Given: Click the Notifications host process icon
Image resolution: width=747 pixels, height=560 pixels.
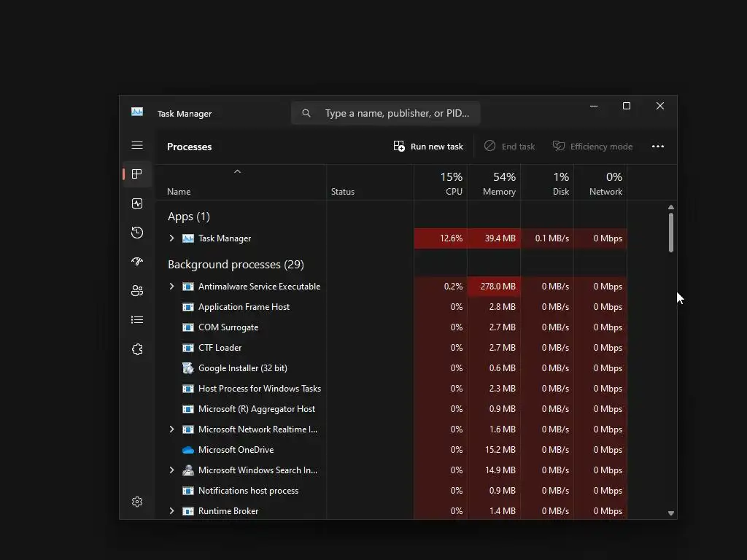Looking at the screenshot, I should tap(188, 491).
